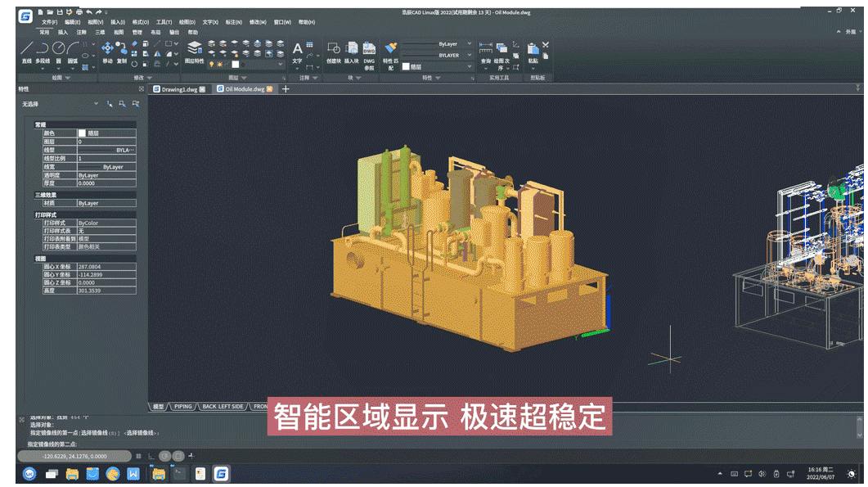Select the Circle (圆) drawing tool
The height and width of the screenshot is (487, 868).
pos(58,49)
